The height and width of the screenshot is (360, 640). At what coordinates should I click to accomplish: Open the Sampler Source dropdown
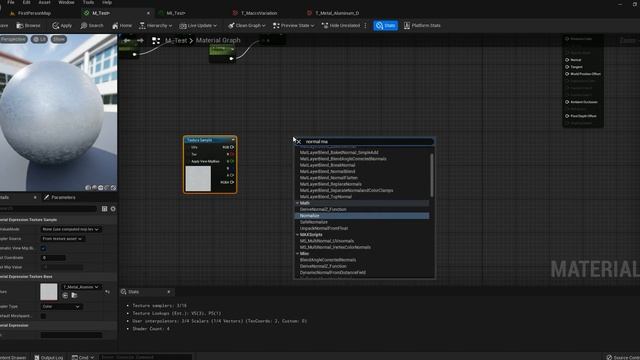pos(62,239)
